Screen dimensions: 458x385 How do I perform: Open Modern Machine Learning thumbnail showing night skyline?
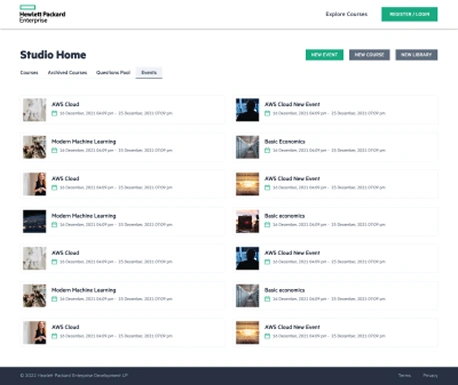point(34,221)
